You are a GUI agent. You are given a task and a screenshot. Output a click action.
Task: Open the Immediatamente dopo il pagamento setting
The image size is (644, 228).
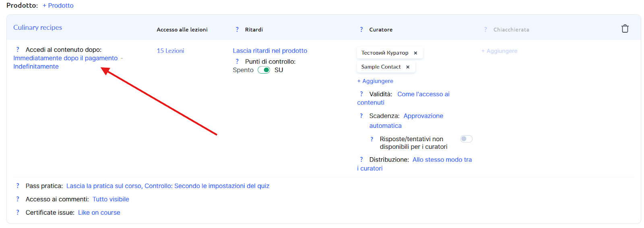[x=66, y=58]
